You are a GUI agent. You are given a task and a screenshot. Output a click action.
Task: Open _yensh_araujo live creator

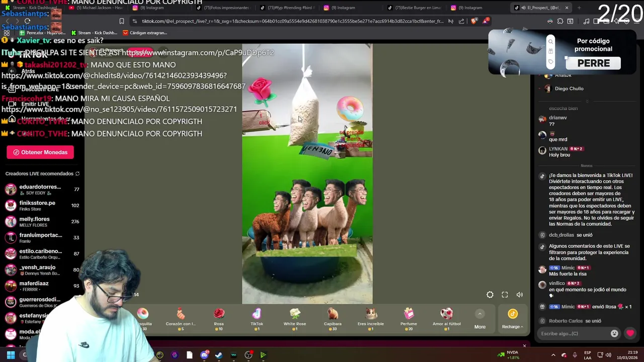pos(41,270)
